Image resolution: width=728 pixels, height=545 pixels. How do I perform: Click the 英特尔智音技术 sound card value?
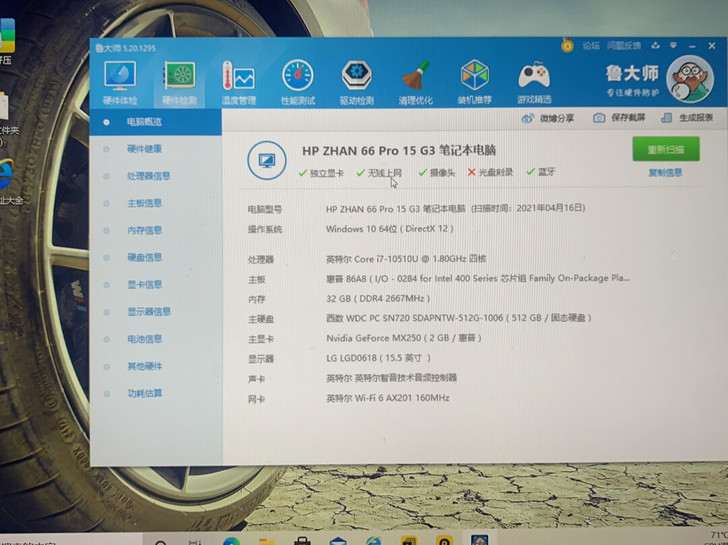click(x=391, y=378)
